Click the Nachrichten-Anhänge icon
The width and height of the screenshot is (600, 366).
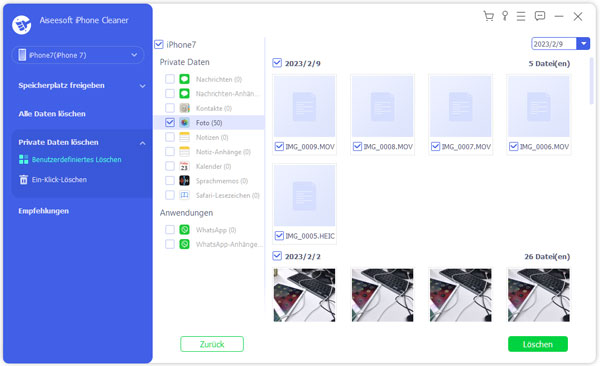click(184, 93)
